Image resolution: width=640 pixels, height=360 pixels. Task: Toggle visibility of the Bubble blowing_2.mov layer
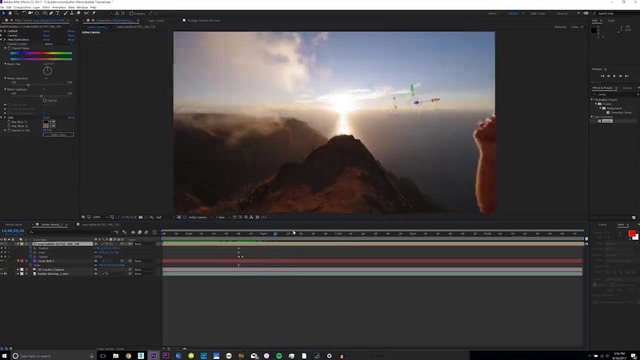coord(2,274)
